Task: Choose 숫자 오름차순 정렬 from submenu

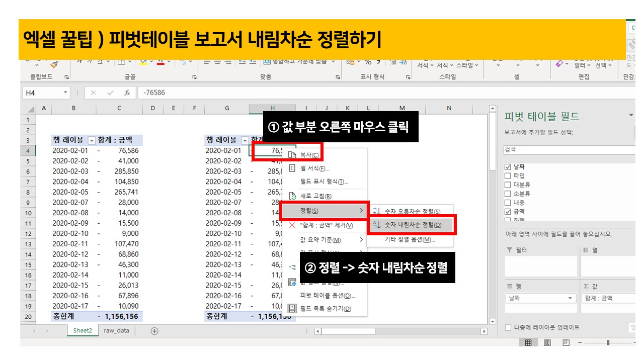Action: 410,212
